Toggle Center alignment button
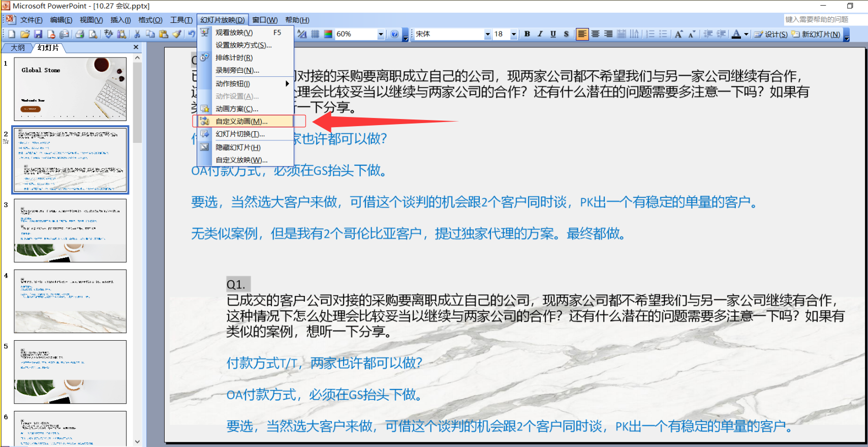This screenshot has height=447, width=868. [595, 34]
